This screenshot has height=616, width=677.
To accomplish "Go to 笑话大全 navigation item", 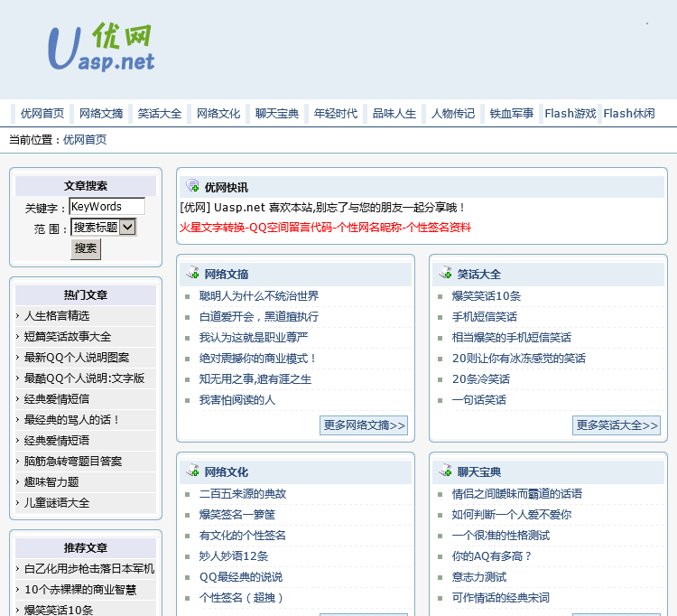I will point(160,114).
